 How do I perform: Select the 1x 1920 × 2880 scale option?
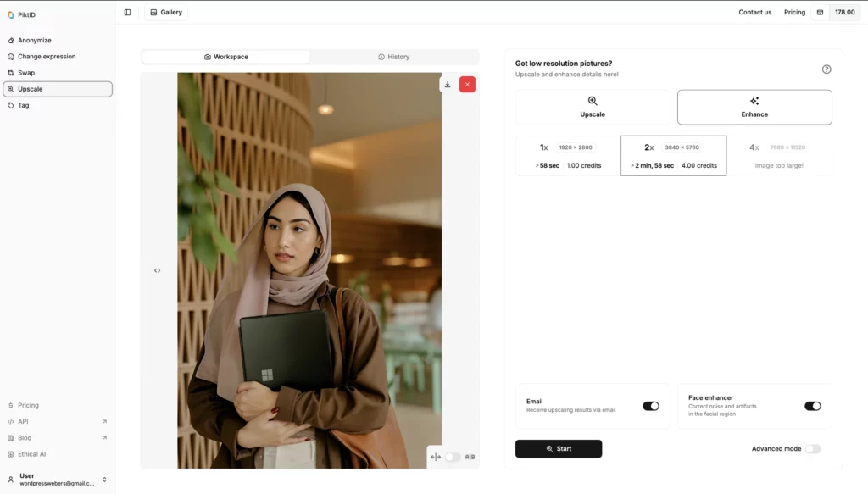point(568,156)
